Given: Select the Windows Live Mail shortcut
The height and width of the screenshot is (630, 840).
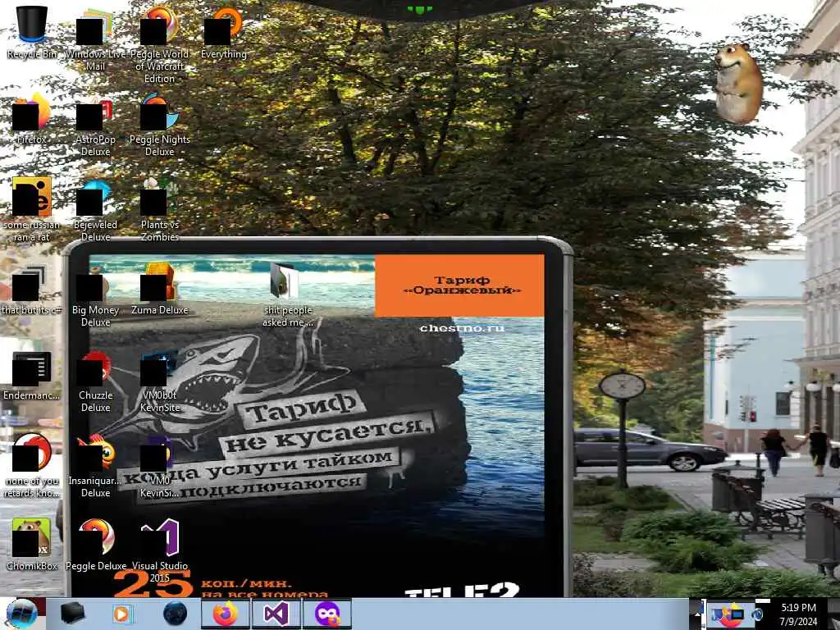Looking at the screenshot, I should [x=95, y=39].
